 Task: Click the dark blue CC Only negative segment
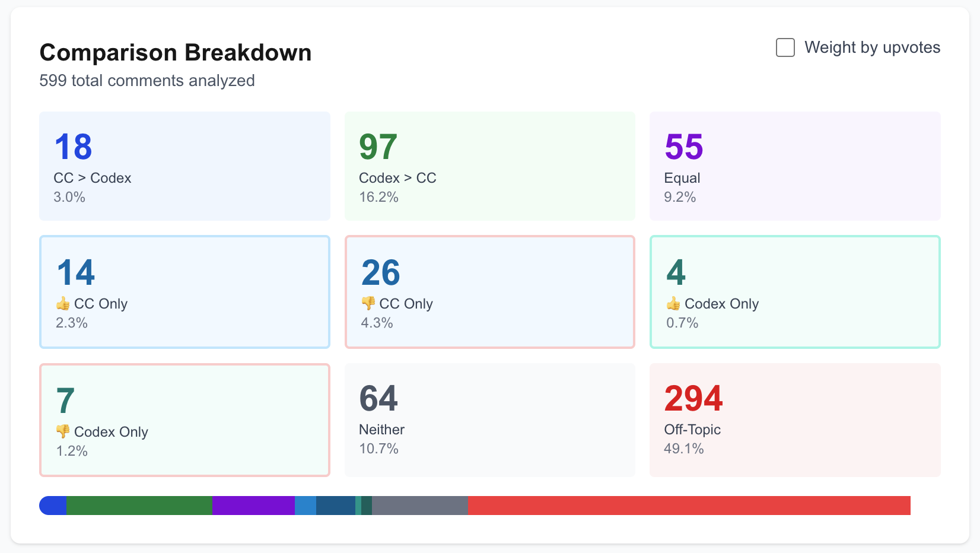(x=335, y=506)
